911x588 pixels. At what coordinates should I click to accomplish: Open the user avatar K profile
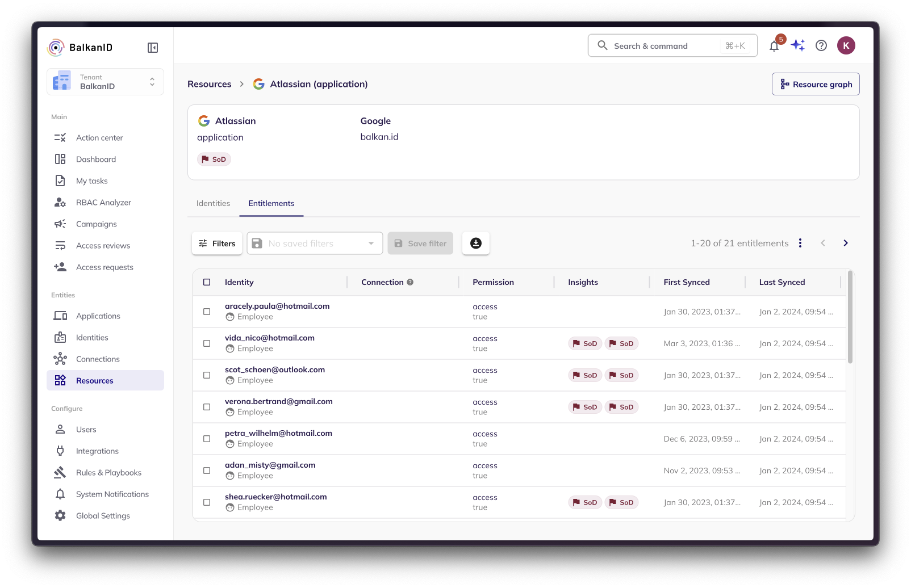[846, 45]
